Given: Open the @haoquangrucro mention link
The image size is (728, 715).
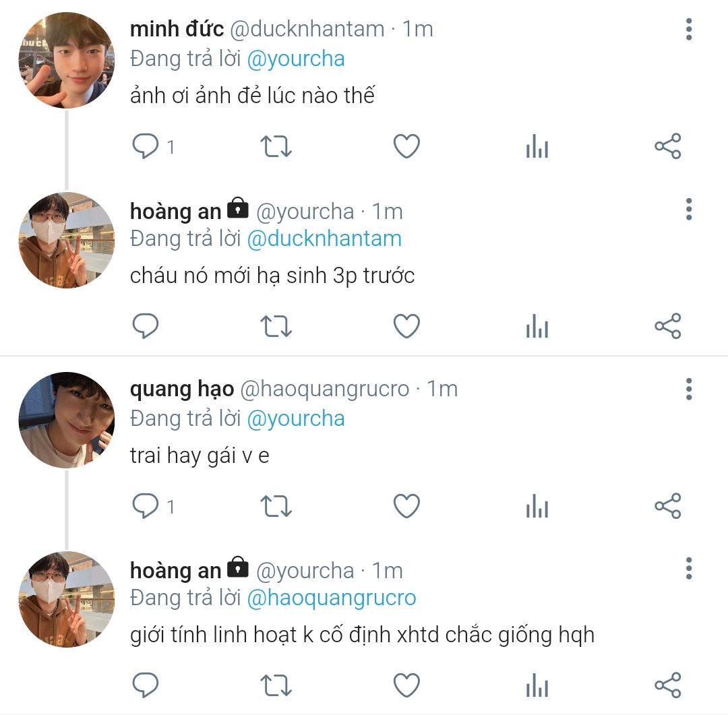Looking at the screenshot, I should click(332, 598).
